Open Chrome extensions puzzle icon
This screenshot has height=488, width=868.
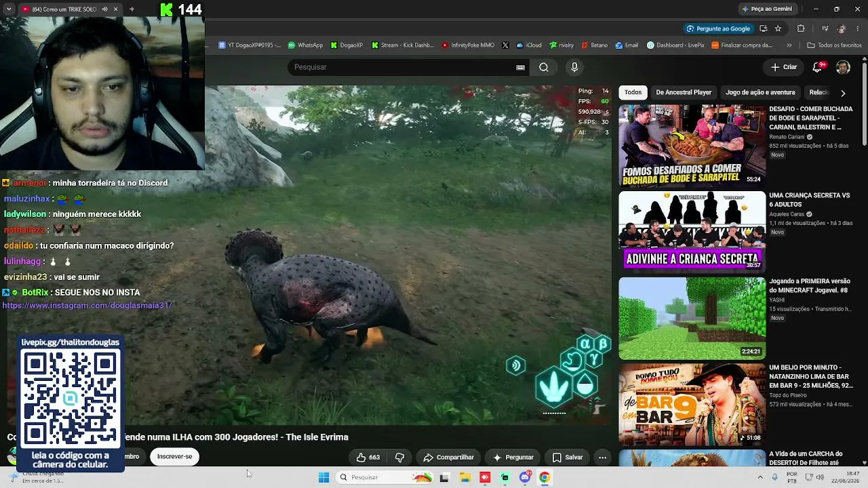(x=801, y=28)
